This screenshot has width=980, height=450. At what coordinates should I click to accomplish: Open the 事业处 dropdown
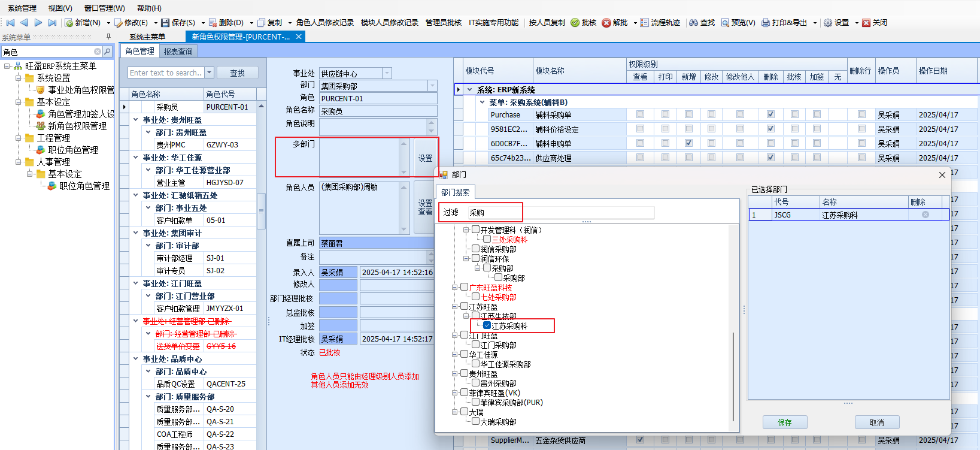387,73
